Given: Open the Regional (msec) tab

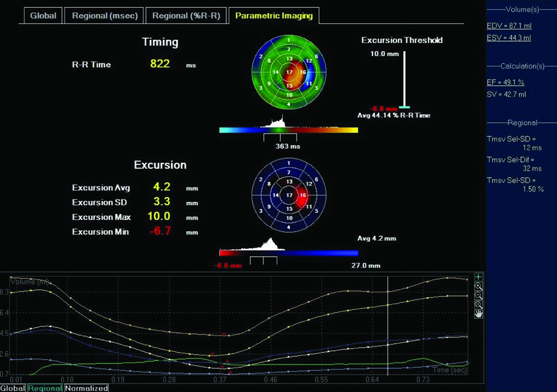Looking at the screenshot, I should click(105, 16).
